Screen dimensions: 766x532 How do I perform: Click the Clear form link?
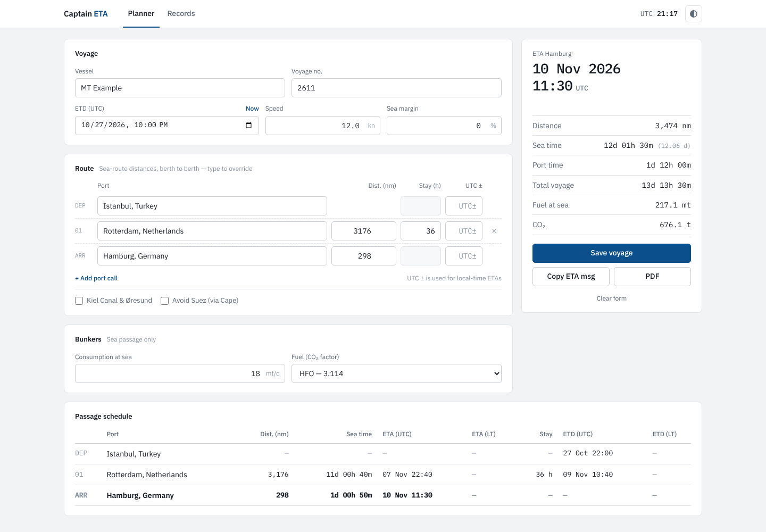[x=612, y=298]
